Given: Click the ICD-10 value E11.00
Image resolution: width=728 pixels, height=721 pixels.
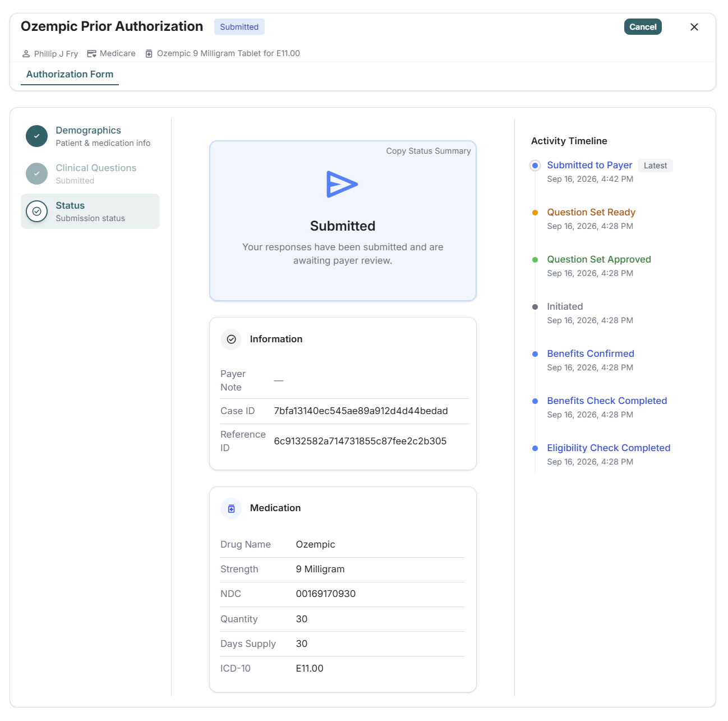Looking at the screenshot, I should click(x=310, y=669).
